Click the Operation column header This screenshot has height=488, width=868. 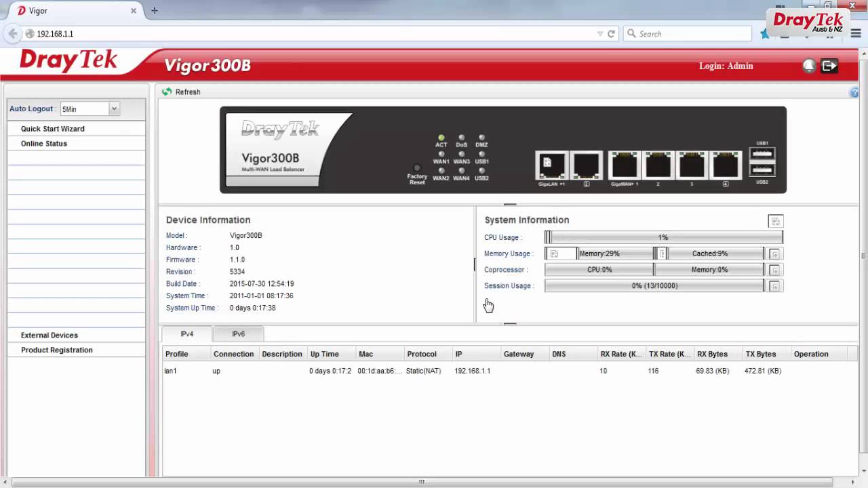pos(820,354)
